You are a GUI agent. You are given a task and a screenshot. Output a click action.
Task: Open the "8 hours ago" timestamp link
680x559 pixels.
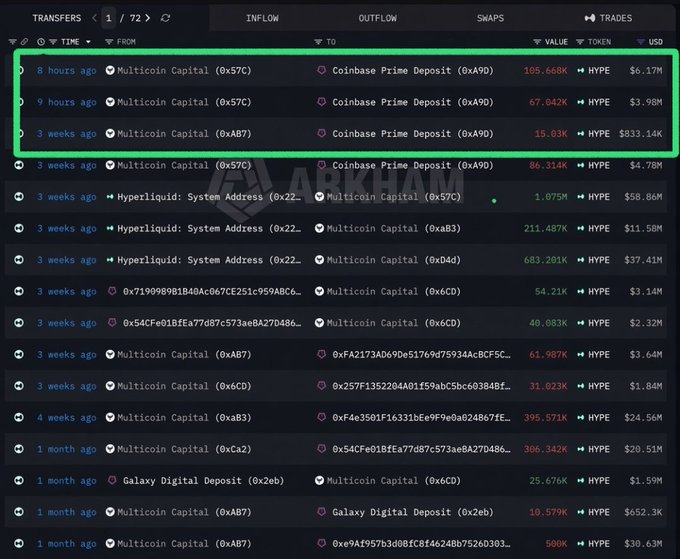(x=66, y=70)
